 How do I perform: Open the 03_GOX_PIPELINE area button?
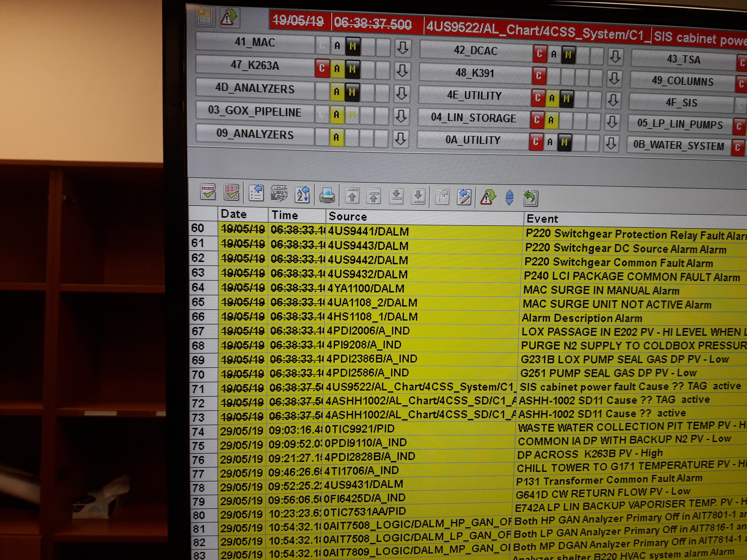click(x=255, y=111)
